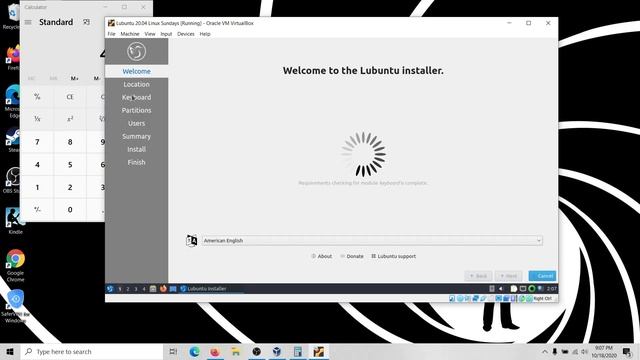
Task: Click Cancel in the Lubuntu installer
Action: pos(542,276)
